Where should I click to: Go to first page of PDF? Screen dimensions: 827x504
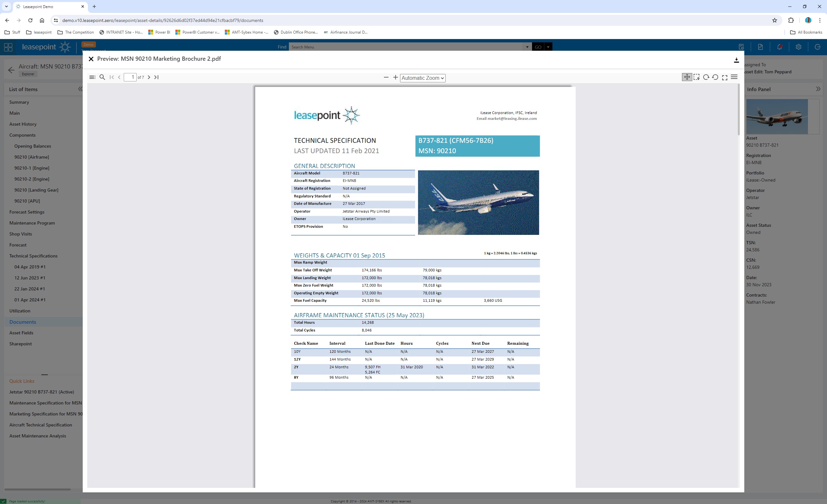click(x=112, y=77)
